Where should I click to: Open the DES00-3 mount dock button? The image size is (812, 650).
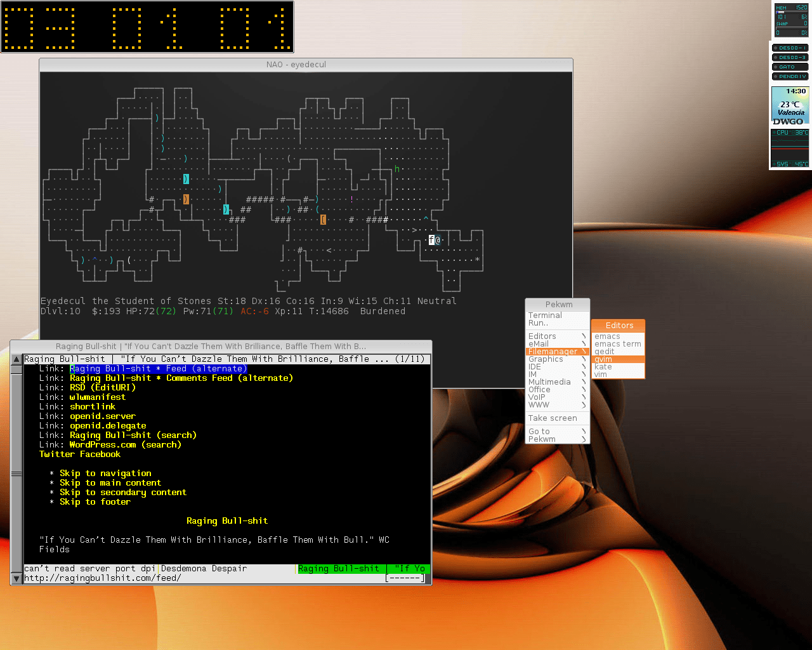tap(790, 57)
